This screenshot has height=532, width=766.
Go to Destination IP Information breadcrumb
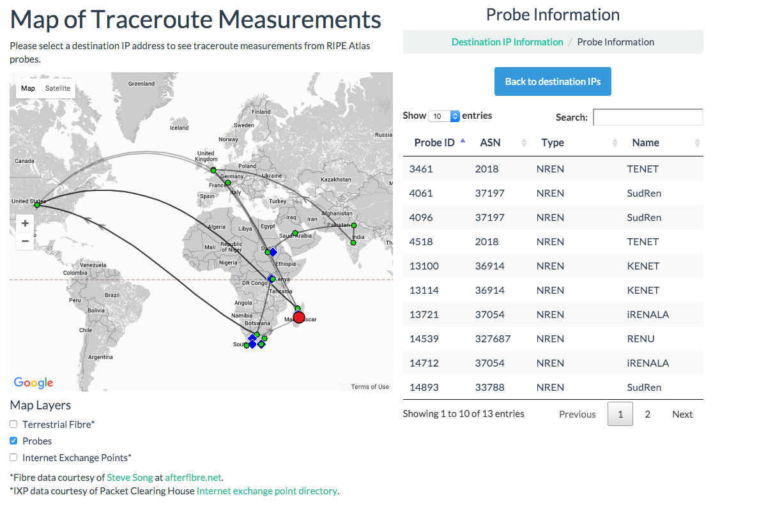(x=507, y=42)
